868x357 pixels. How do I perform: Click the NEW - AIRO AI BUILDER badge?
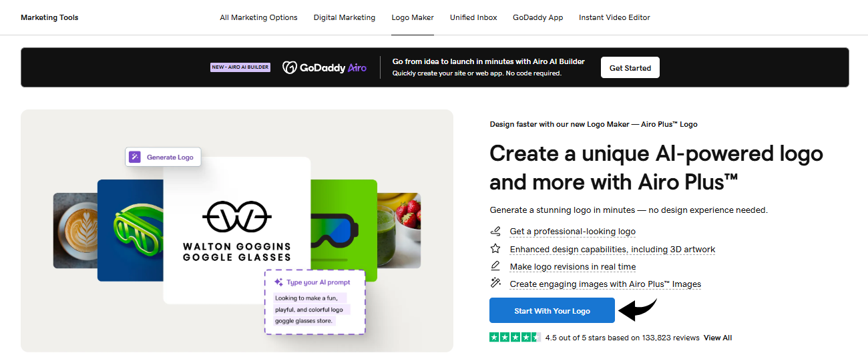coord(240,67)
